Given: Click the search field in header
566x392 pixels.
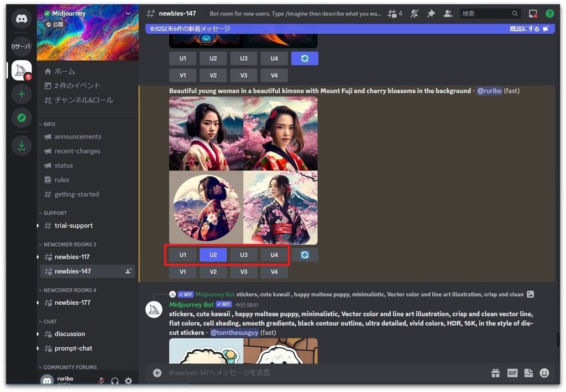Looking at the screenshot, I should [490, 14].
